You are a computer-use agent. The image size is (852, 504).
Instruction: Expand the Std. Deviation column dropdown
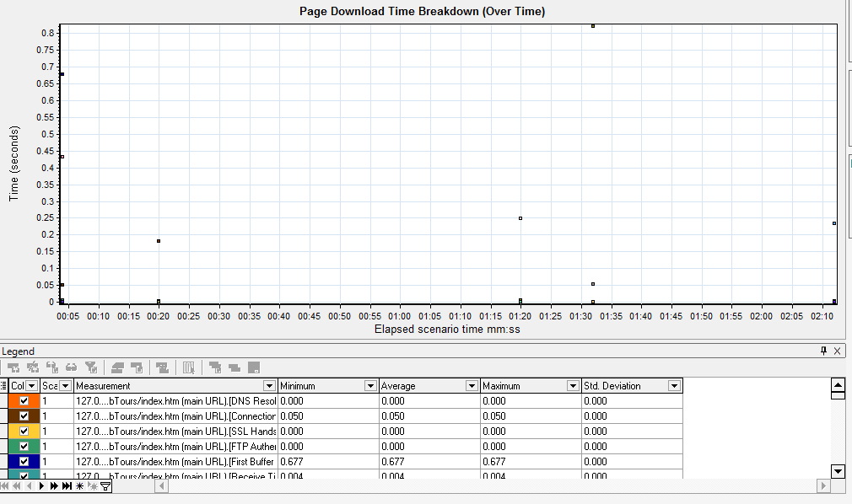(x=674, y=386)
